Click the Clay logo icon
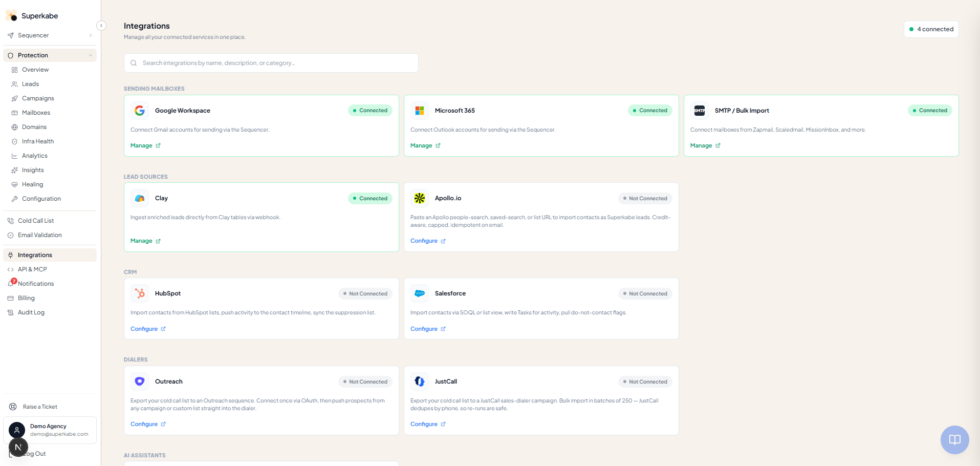 click(x=140, y=198)
